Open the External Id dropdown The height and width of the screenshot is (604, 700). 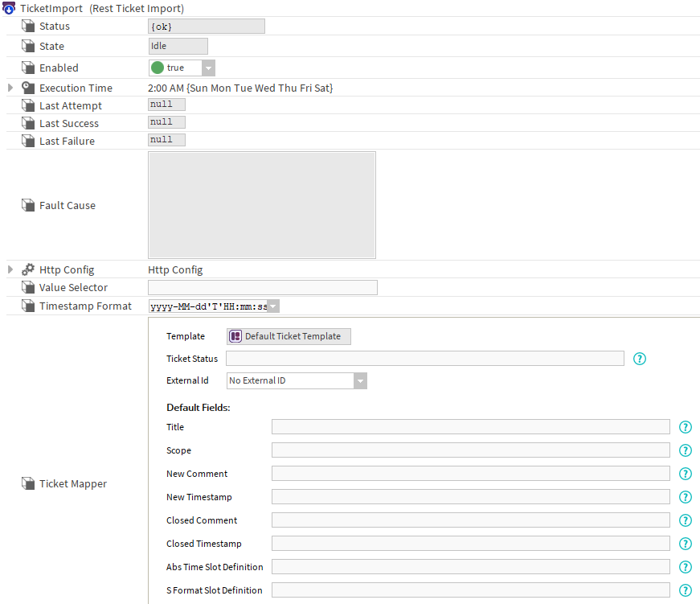click(x=360, y=380)
